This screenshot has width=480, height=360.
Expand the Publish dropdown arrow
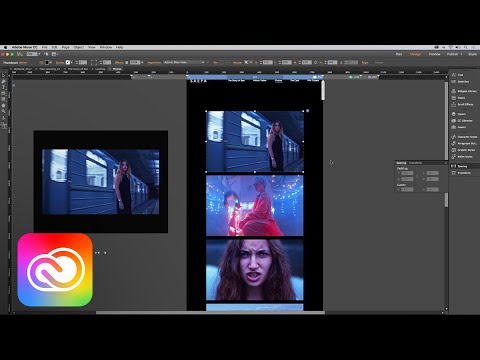pos(461,54)
